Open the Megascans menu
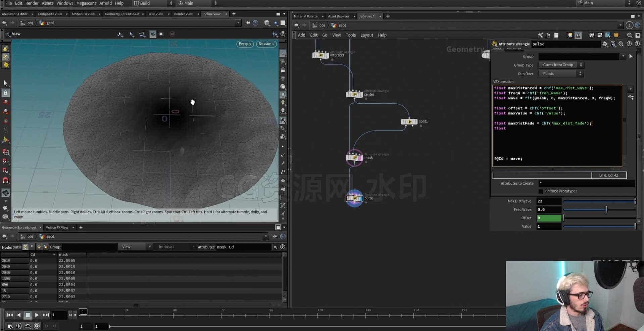Screen dimensions: 644x331 click(x=86, y=3)
